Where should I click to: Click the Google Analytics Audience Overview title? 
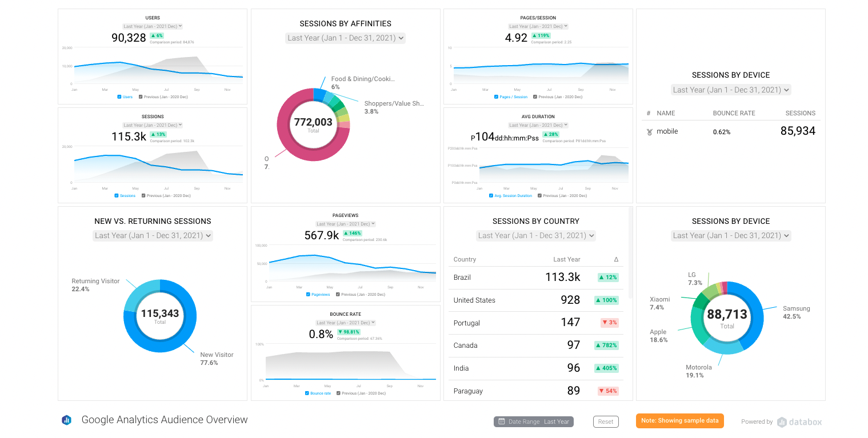[165, 420]
